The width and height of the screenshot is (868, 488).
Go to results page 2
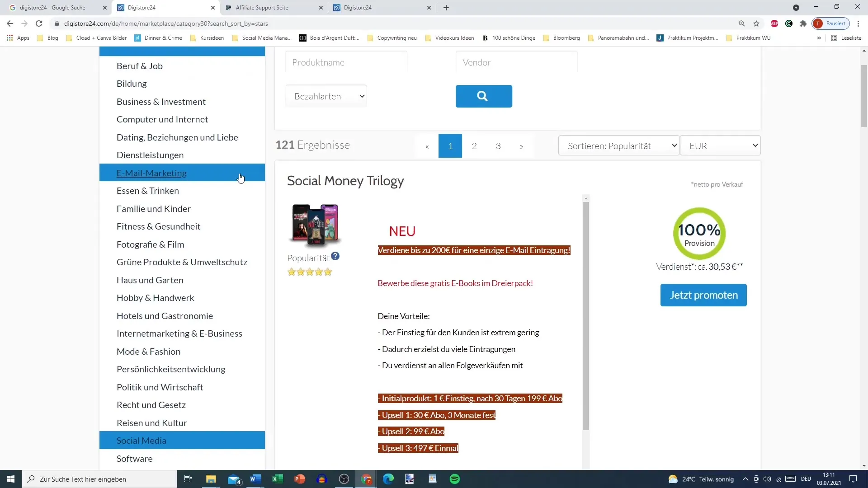click(474, 145)
